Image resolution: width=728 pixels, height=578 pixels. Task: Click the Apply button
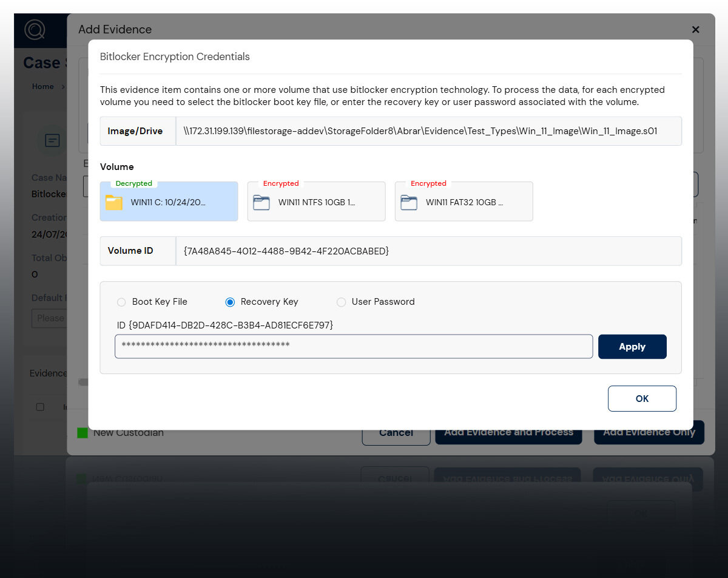[x=632, y=347]
